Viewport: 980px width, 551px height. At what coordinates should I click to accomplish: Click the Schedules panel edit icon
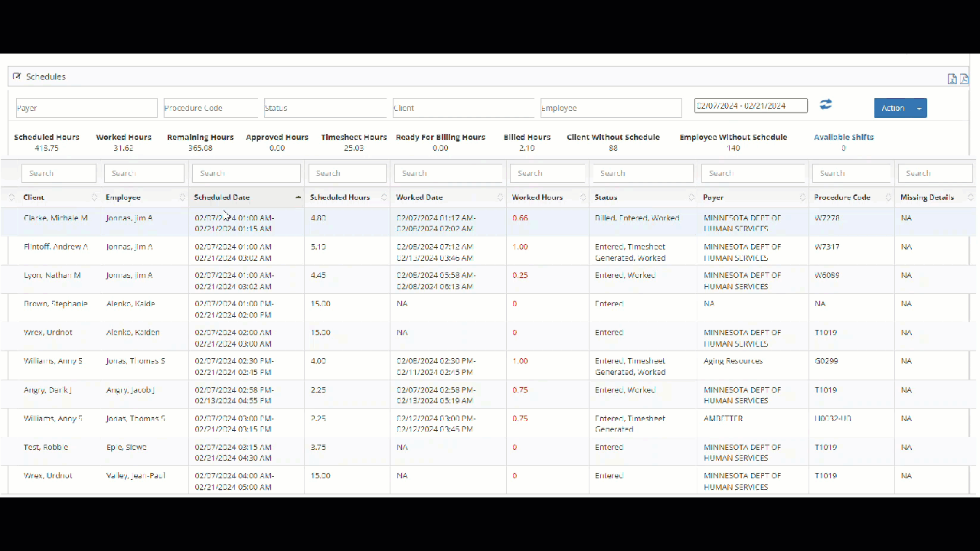tap(17, 77)
